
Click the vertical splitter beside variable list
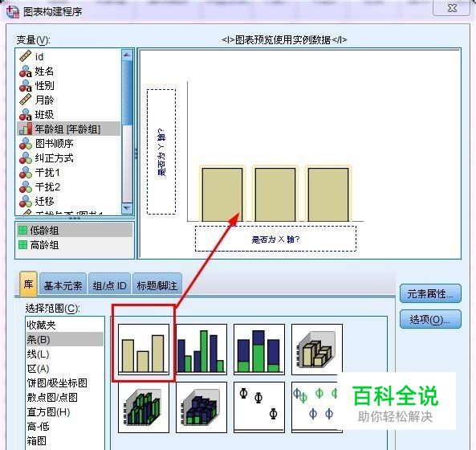pyautogui.click(x=136, y=153)
